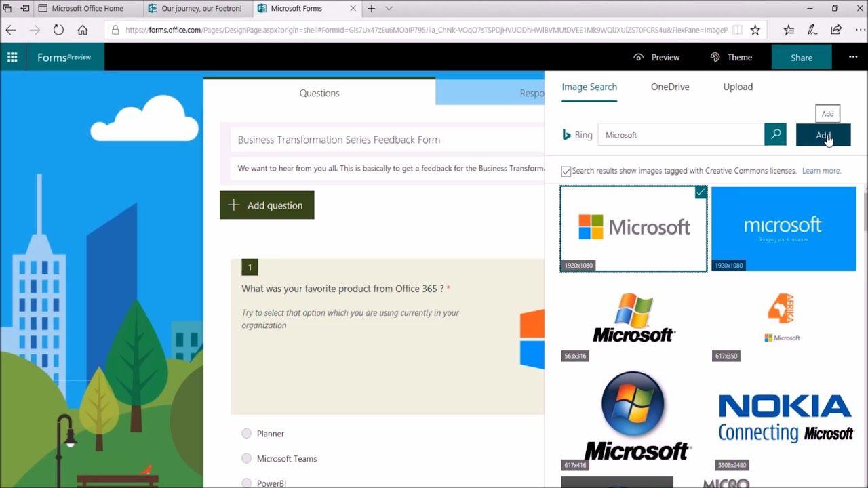Image resolution: width=868 pixels, height=488 pixels.
Task: Select the Planner radio button
Action: pyautogui.click(x=246, y=433)
